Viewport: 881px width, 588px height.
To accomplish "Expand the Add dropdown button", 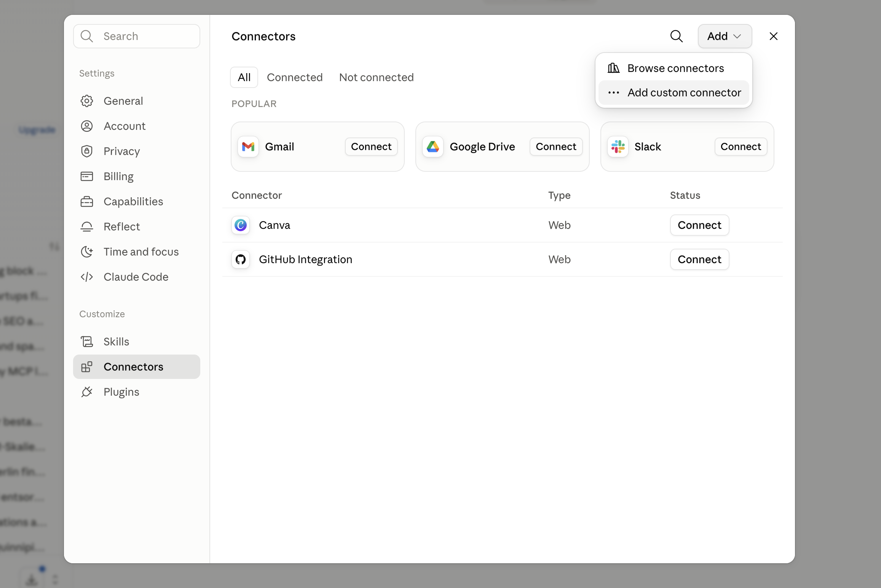I will pos(725,36).
